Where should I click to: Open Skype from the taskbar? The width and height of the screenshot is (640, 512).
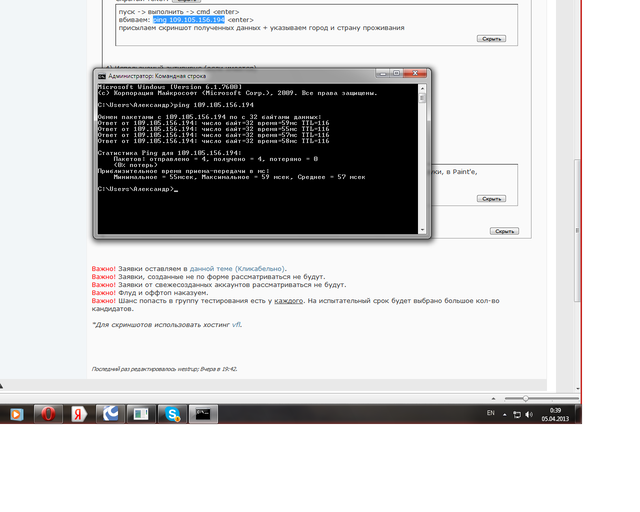pos(172,413)
